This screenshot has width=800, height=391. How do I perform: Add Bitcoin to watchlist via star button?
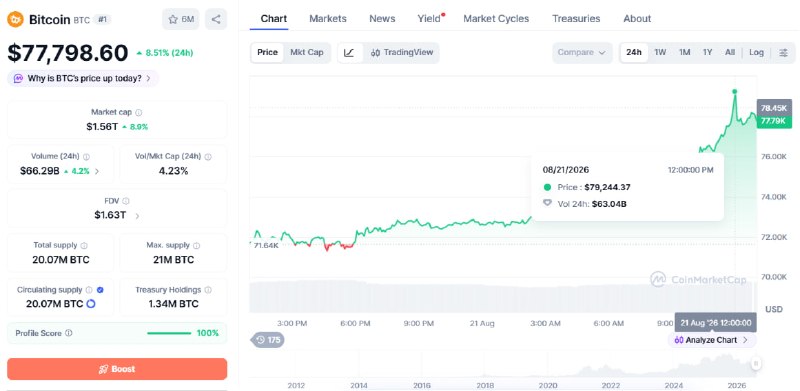[x=181, y=19]
